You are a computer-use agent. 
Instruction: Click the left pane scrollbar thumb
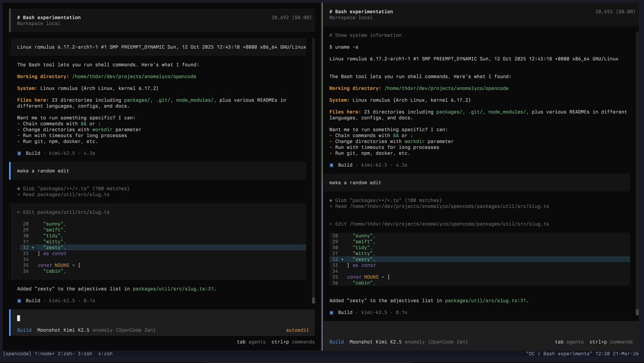click(313, 301)
